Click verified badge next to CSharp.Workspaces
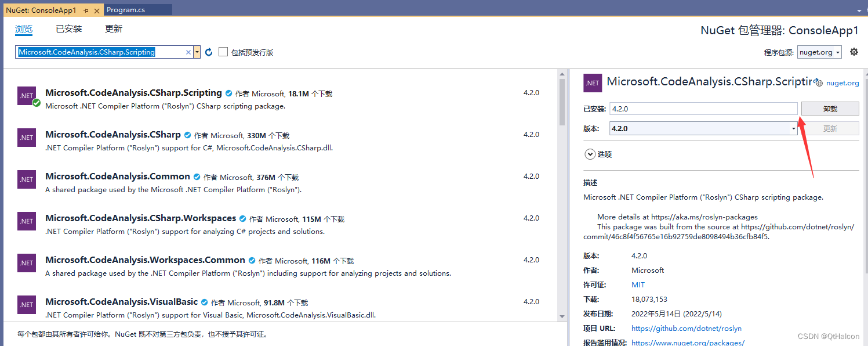Image resolution: width=868 pixels, height=346 pixels. coord(243,219)
